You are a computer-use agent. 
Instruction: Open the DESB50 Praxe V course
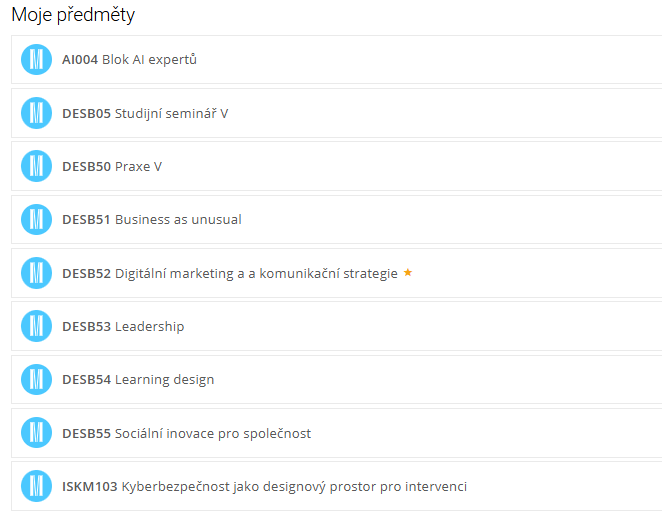(x=112, y=166)
